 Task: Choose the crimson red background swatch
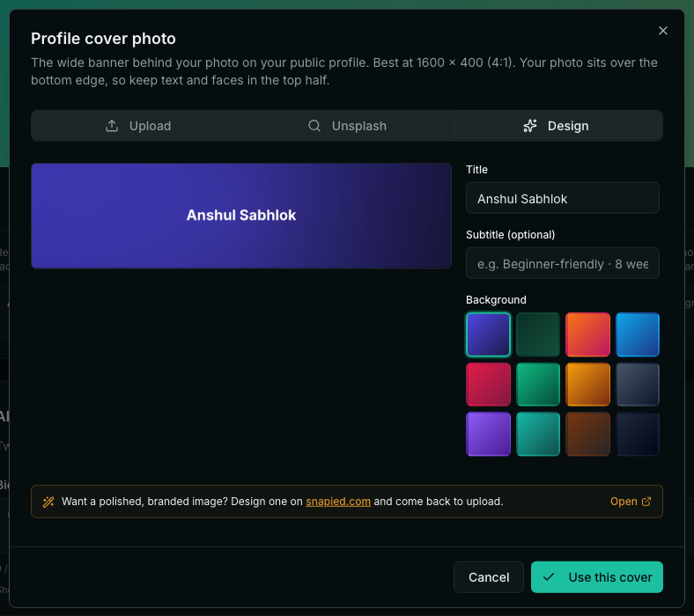tap(488, 385)
